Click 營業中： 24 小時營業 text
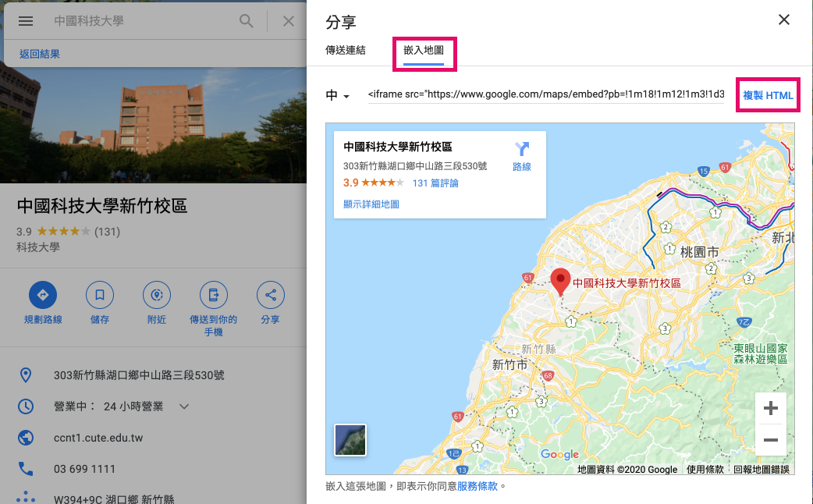This screenshot has height=504, width=813. tap(108, 406)
